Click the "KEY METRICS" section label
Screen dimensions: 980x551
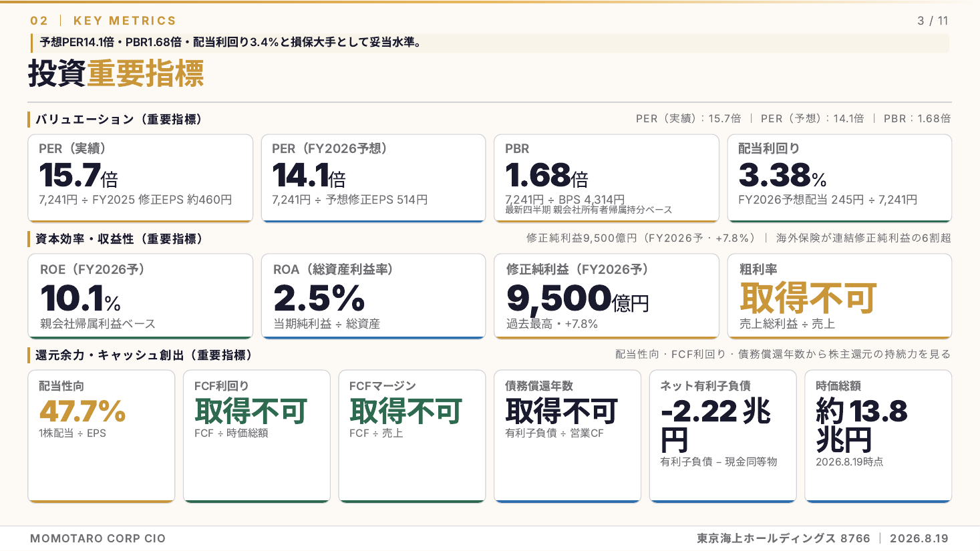125,21
